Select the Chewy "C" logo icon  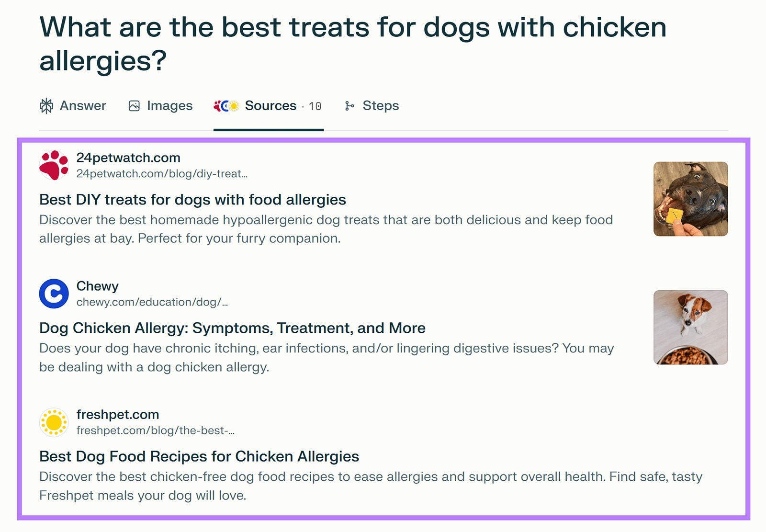pos(54,293)
